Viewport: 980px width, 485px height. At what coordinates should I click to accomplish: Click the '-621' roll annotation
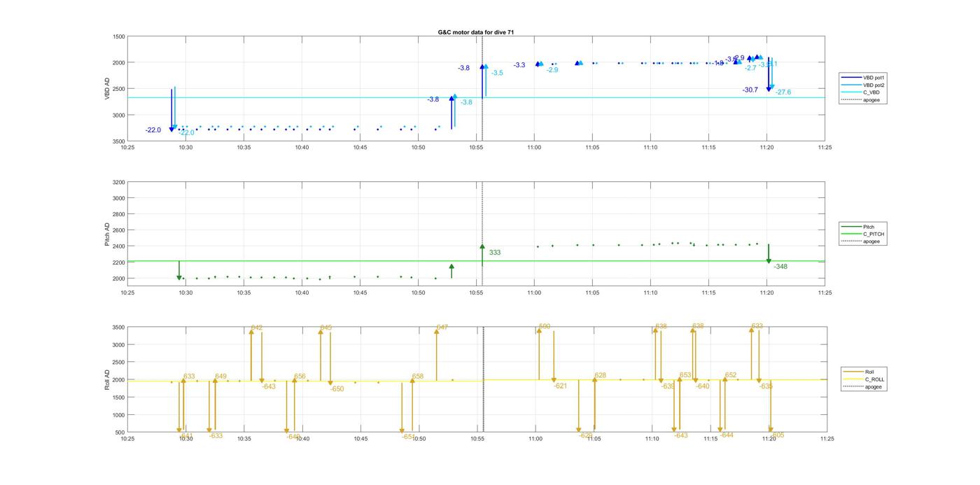(x=561, y=386)
